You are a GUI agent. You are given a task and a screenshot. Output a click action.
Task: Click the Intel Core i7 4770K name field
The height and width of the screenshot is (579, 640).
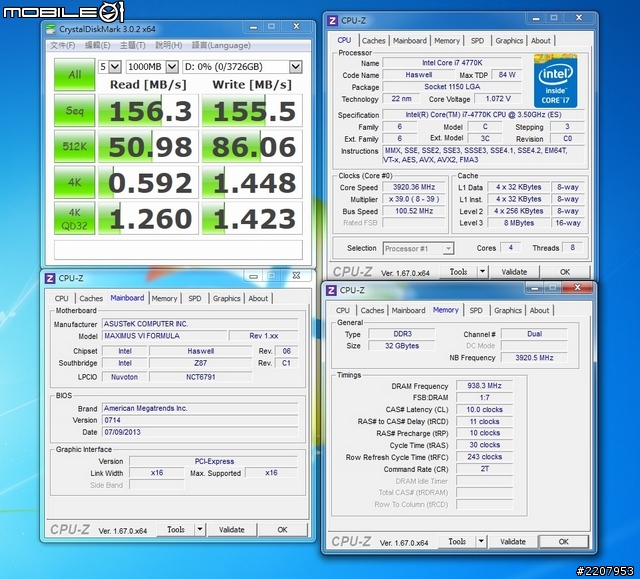452,63
